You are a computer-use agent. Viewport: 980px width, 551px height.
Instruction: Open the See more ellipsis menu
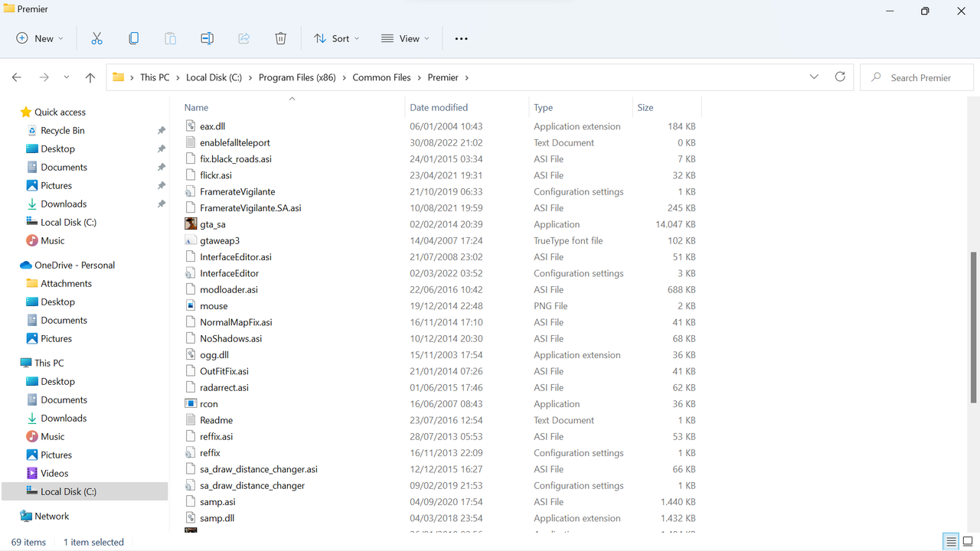tap(461, 38)
